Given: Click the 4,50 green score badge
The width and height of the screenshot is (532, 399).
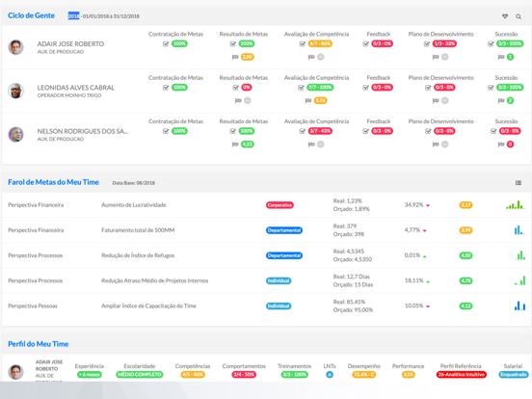Looking at the screenshot, I should click(465, 255).
